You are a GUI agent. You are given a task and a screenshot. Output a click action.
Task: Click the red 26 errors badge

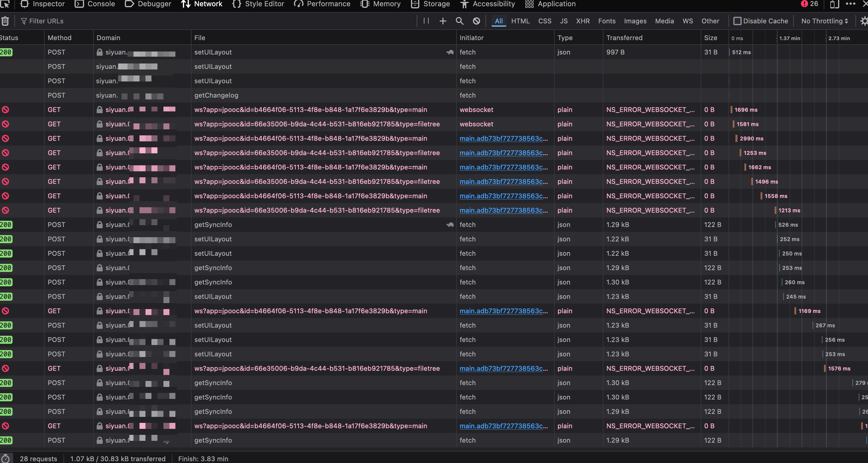(x=810, y=4)
